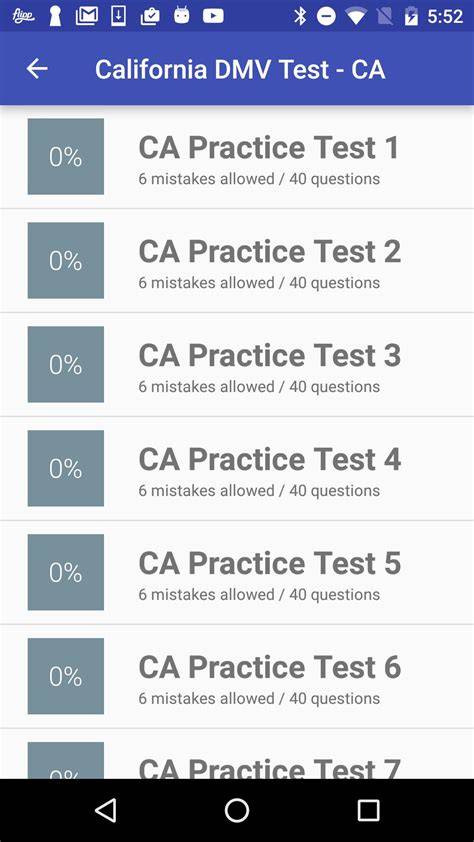The width and height of the screenshot is (474, 842).
Task: Select CA Practice Test 4 entry
Action: [x=237, y=468]
